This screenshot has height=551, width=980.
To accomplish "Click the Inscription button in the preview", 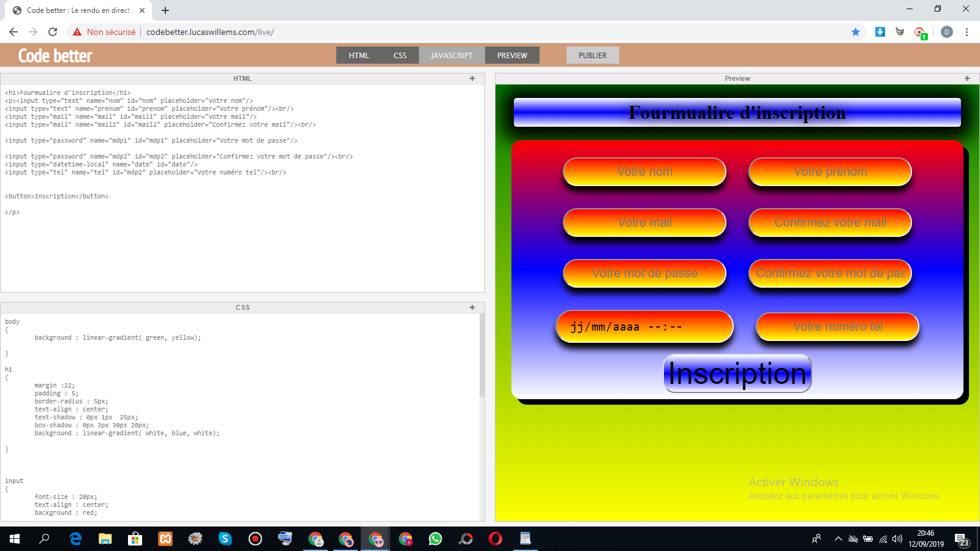I will 737,373.
